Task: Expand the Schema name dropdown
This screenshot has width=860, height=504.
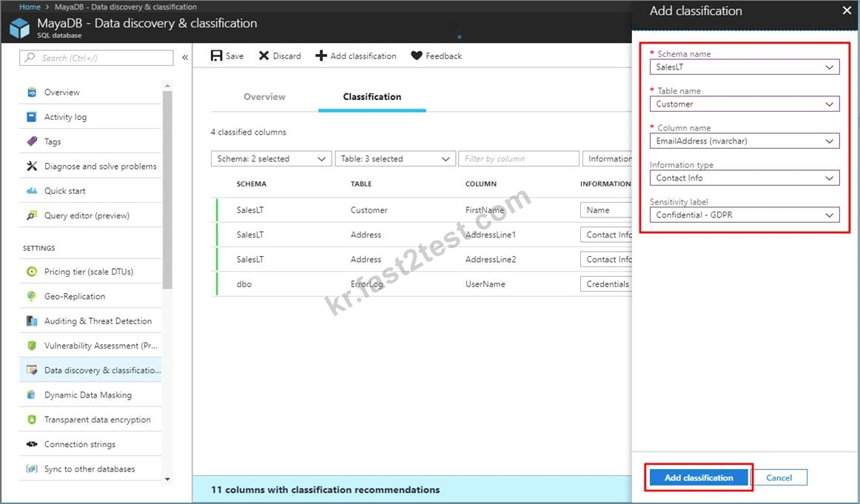Action: pyautogui.click(x=745, y=67)
